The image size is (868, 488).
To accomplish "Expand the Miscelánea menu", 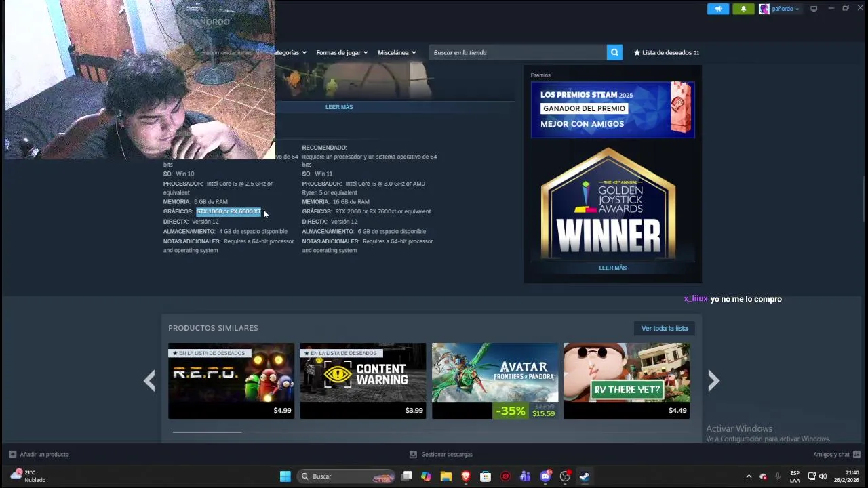I will click(397, 52).
